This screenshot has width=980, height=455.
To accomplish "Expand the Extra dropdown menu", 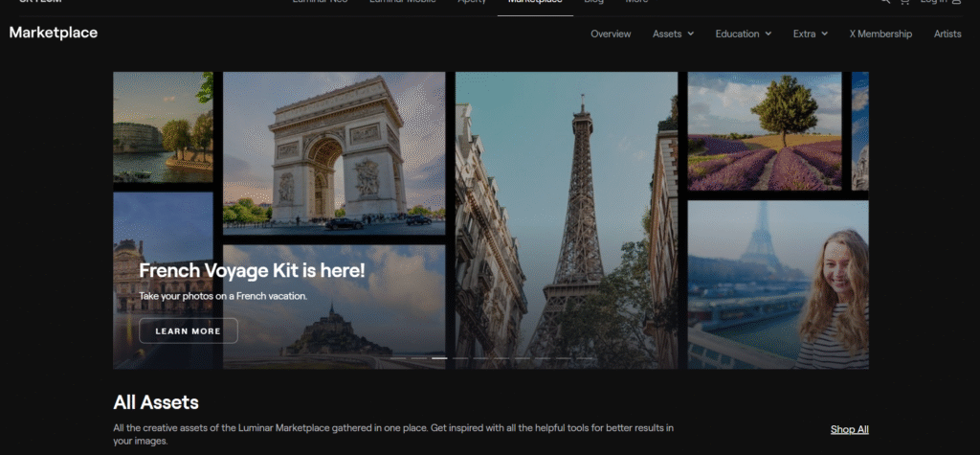I will pos(811,34).
